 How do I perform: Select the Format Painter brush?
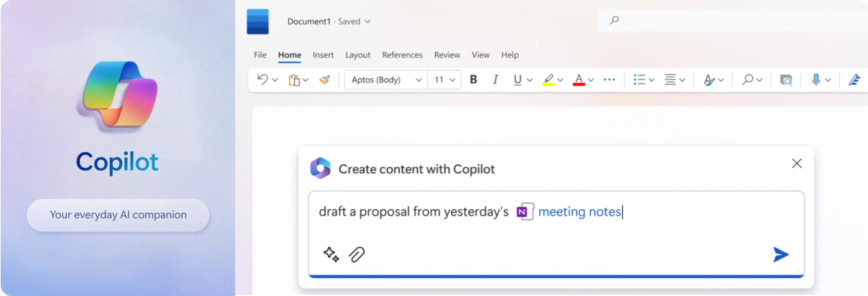pos(324,80)
